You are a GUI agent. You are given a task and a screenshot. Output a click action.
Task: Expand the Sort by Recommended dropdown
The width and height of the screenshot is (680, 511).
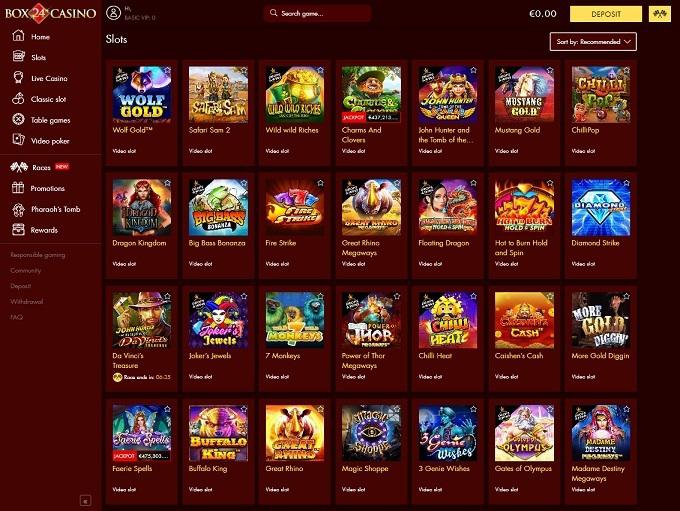point(593,42)
